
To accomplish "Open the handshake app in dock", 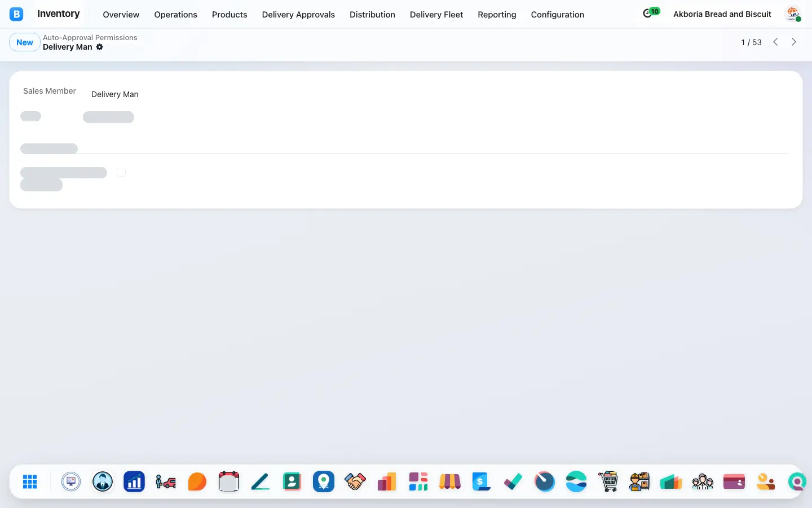I will [355, 481].
